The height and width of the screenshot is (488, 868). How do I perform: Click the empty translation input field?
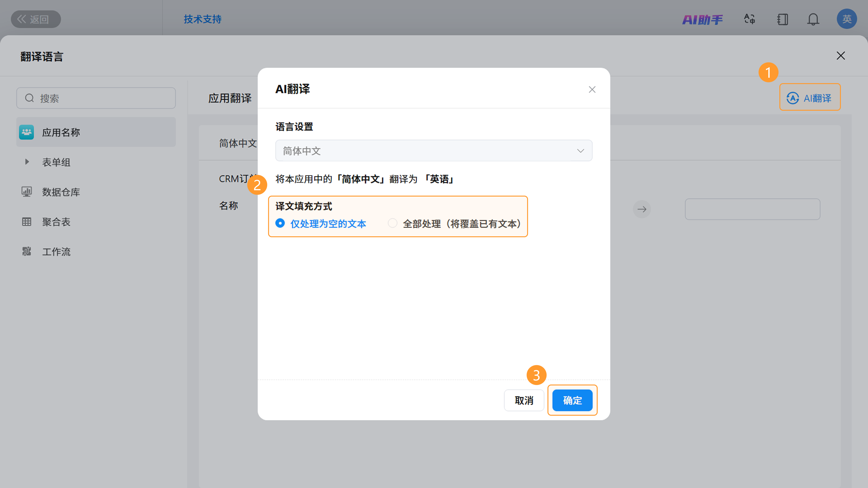752,209
